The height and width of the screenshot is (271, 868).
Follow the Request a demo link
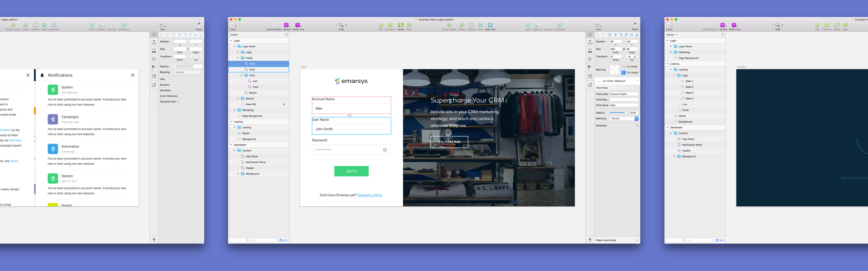tap(370, 195)
